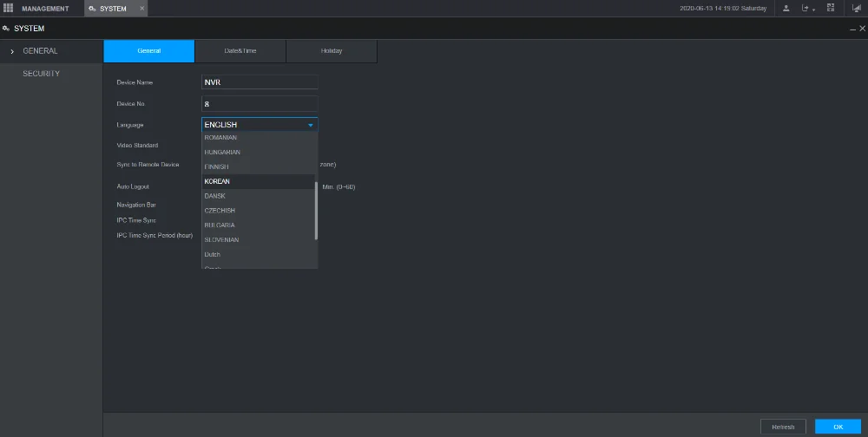This screenshot has height=437, width=868.
Task: Open the logout arrow menu icon
Action: point(808,9)
